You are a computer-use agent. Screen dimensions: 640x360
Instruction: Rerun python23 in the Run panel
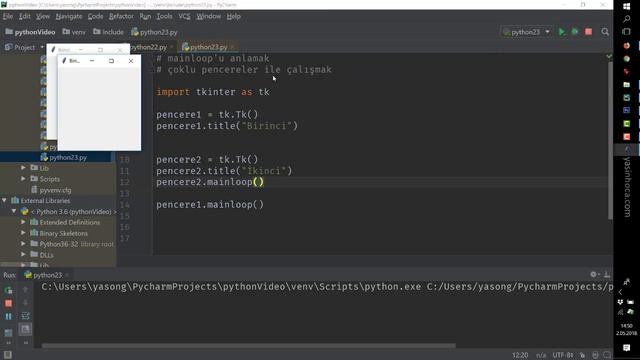(8, 290)
